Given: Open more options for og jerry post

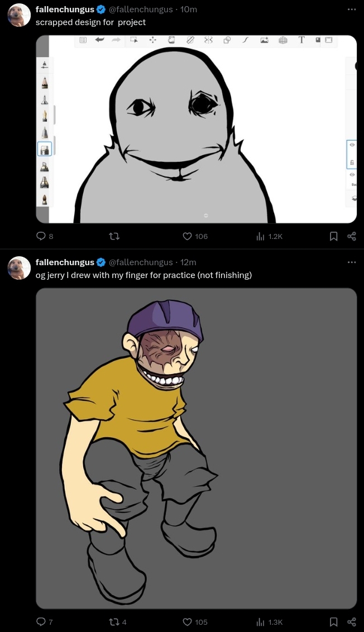Looking at the screenshot, I should [351, 262].
